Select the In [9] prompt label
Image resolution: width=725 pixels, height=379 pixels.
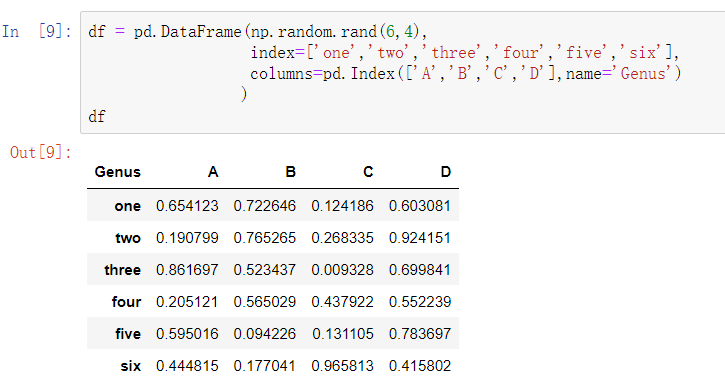(37, 31)
